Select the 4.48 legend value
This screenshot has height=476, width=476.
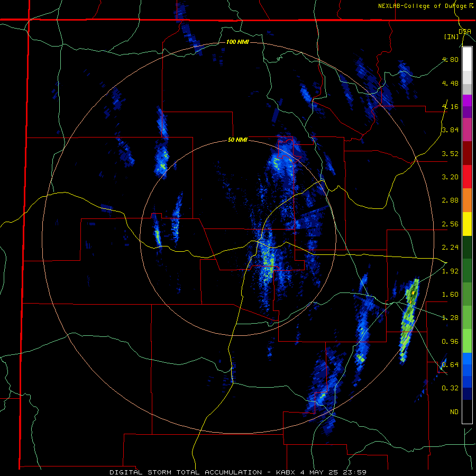pyautogui.click(x=450, y=83)
